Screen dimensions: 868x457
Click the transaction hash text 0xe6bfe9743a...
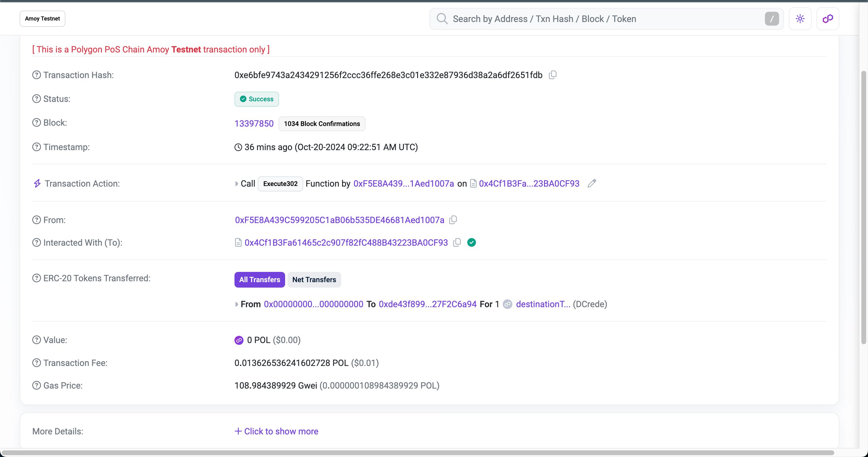pos(388,75)
